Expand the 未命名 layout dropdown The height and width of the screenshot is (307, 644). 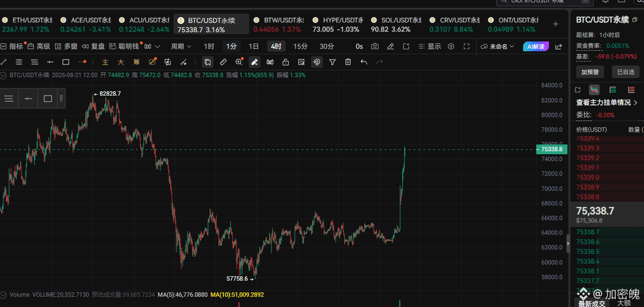497,46
